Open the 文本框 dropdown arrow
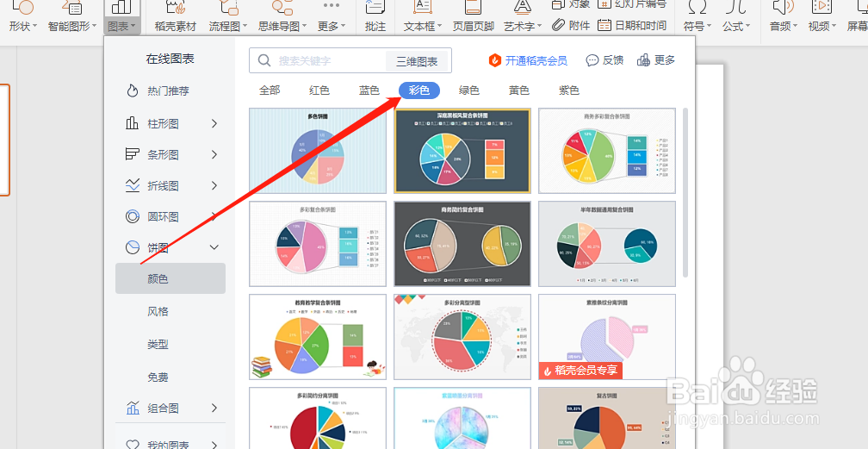The width and height of the screenshot is (868, 449). tap(440, 26)
